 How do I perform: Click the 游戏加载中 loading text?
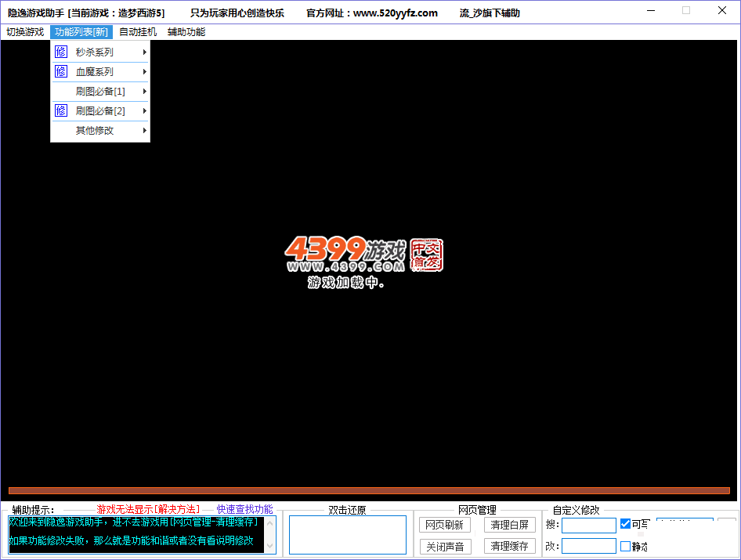[345, 283]
